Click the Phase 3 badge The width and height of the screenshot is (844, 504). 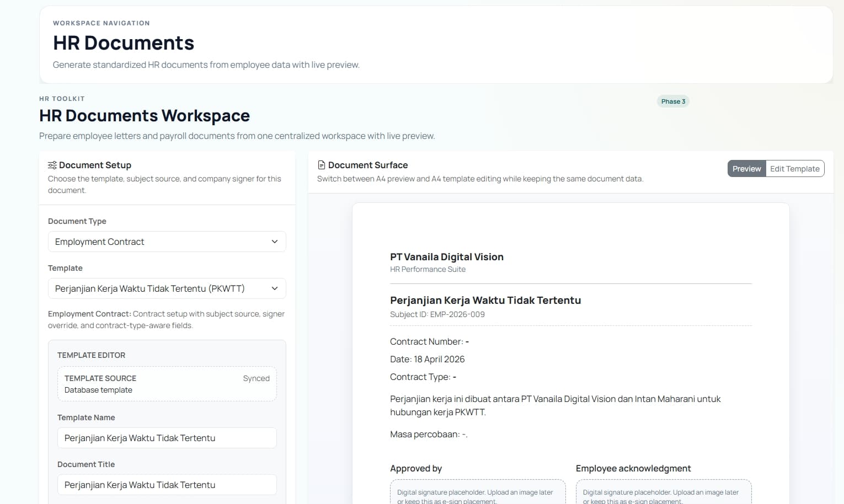[x=673, y=101]
